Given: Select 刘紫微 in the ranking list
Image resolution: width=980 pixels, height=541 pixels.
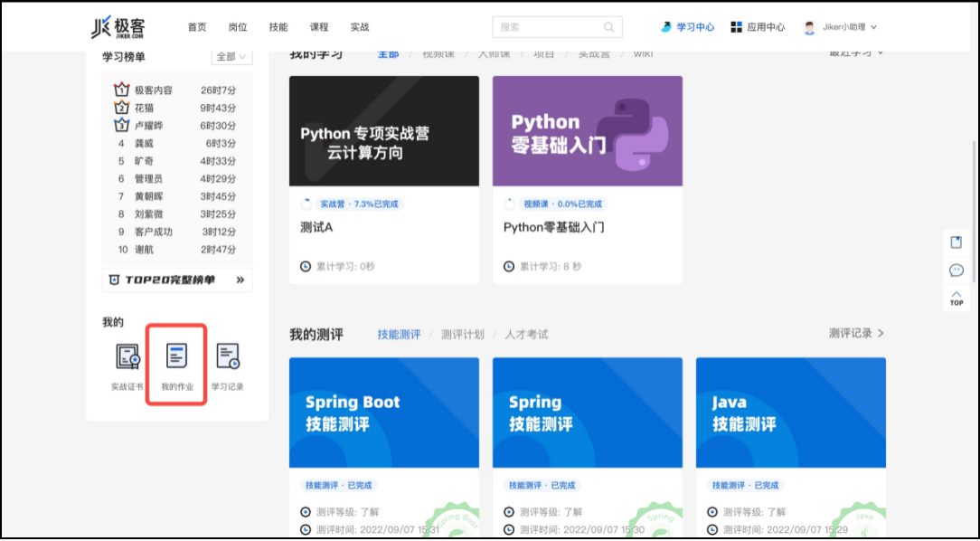Looking at the screenshot, I should [149, 214].
